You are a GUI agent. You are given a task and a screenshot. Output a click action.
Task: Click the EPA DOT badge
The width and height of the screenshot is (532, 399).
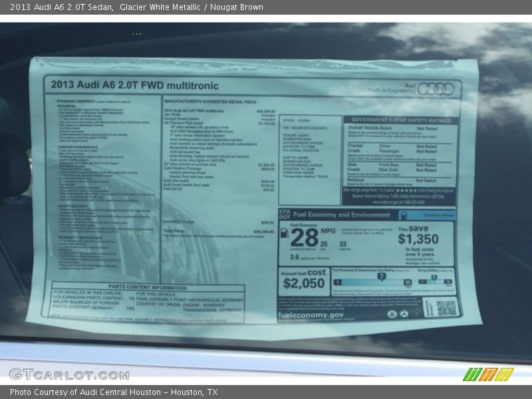pyautogui.click(x=285, y=214)
